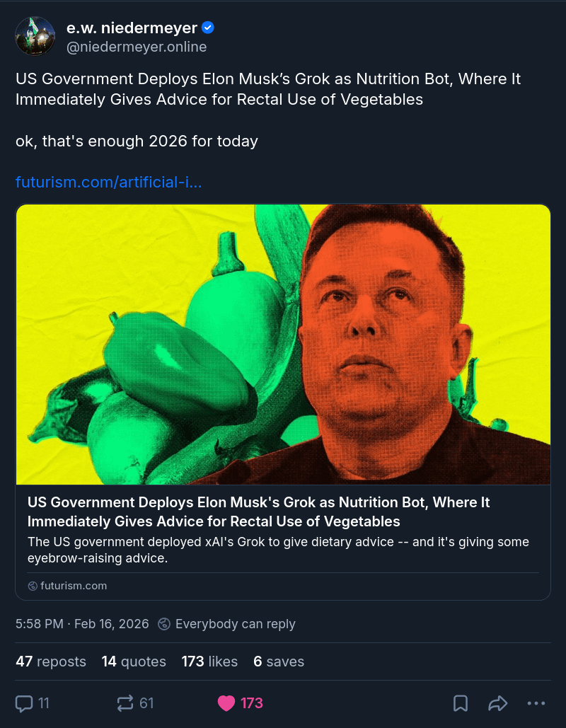Open the futurism.com/artificial-i... link
This screenshot has width=566, height=728.
pos(109,183)
